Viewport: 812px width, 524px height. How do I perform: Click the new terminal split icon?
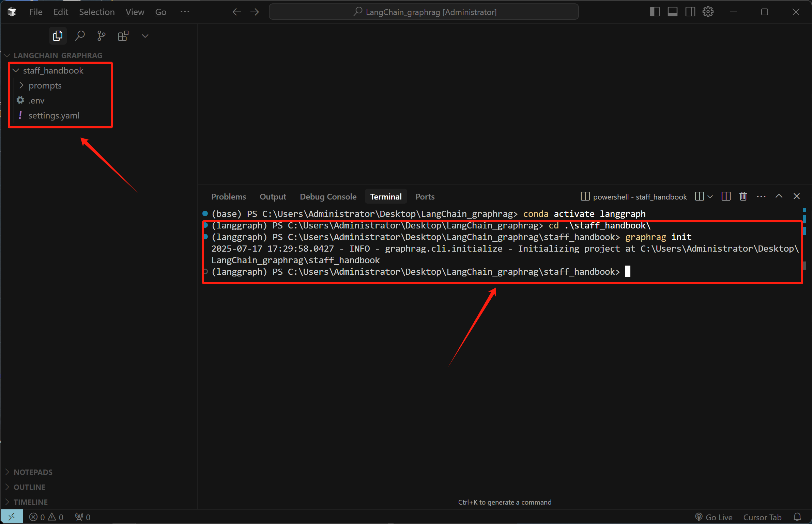point(700,196)
